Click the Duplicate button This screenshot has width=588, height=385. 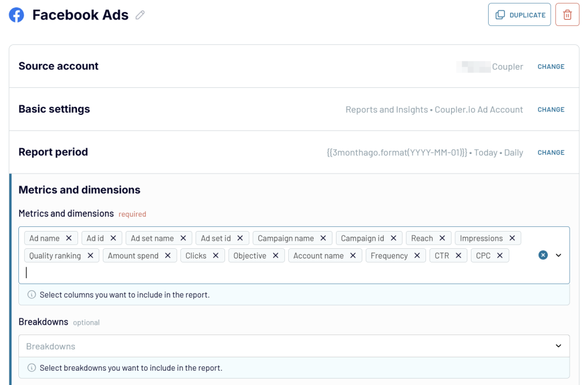[x=519, y=14]
